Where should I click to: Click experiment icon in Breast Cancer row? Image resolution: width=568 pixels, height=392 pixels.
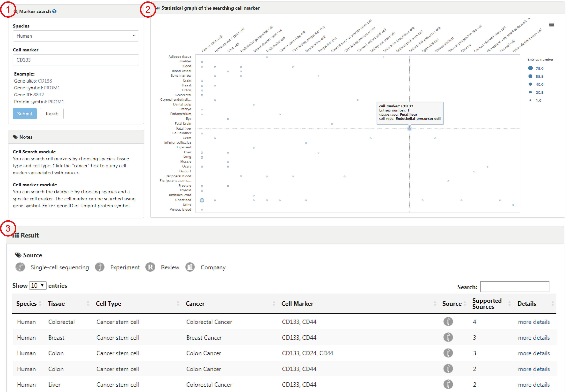(448, 337)
